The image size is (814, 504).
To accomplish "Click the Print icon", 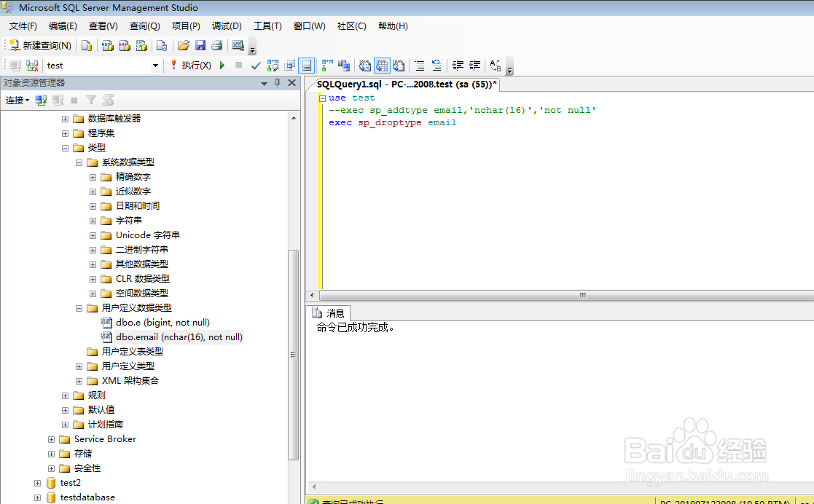I will (x=217, y=46).
